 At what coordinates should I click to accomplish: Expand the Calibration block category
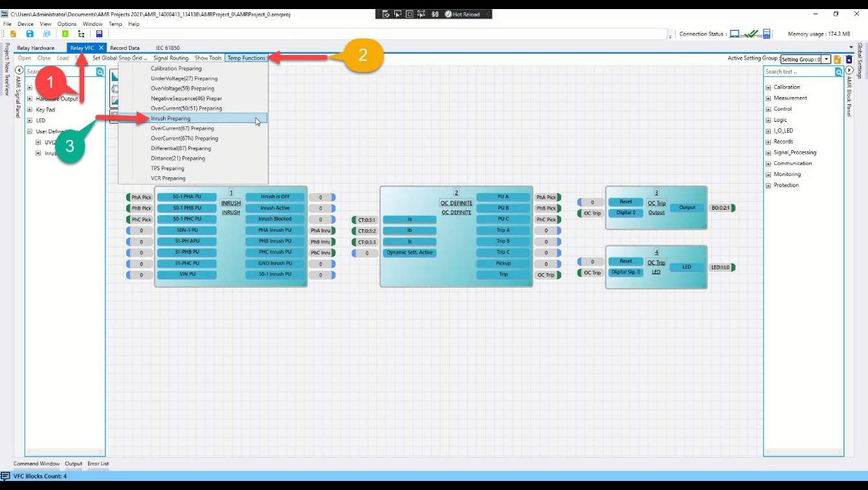[x=768, y=87]
